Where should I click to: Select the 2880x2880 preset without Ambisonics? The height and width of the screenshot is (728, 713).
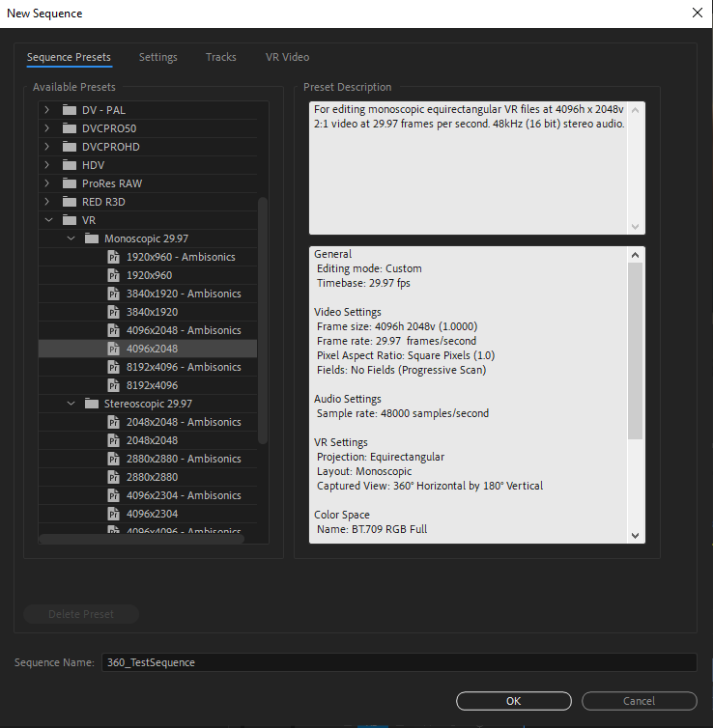click(152, 477)
